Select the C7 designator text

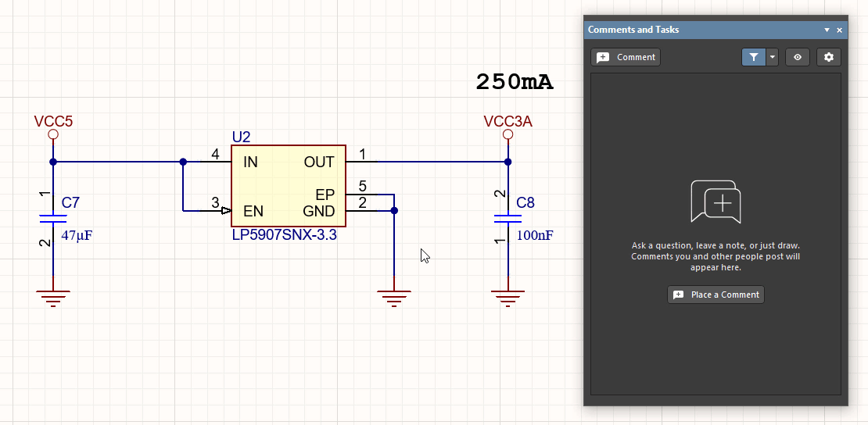pos(70,202)
